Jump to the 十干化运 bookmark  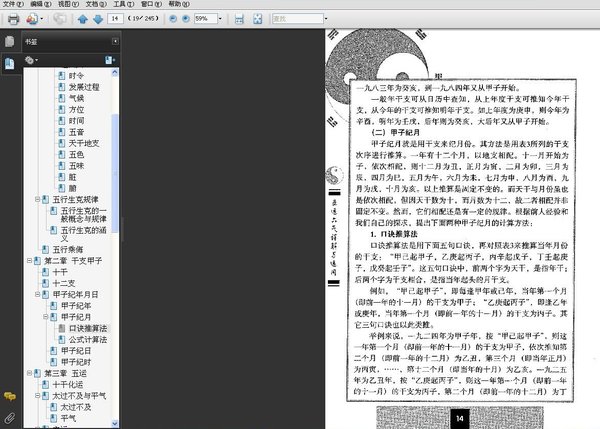67,385
